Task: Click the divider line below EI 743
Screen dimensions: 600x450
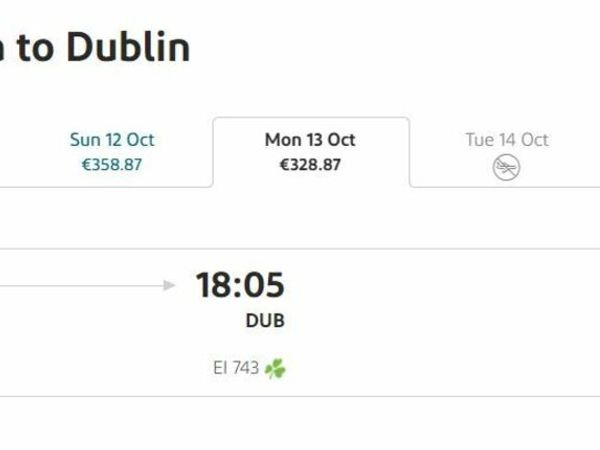Action: pos(300,396)
